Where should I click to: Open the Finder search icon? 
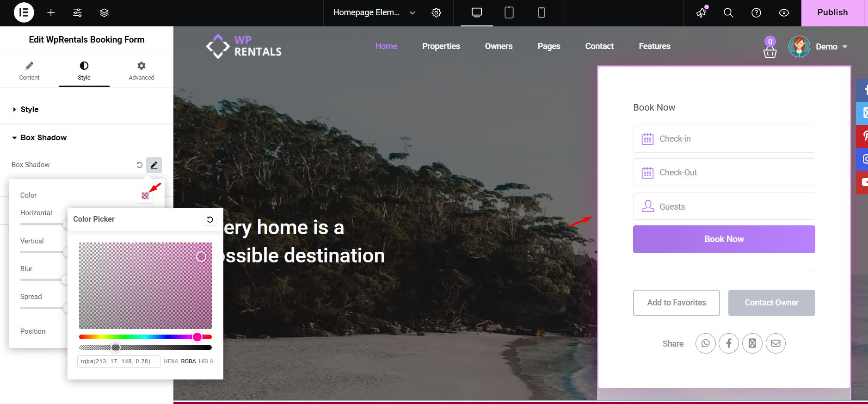click(x=728, y=12)
